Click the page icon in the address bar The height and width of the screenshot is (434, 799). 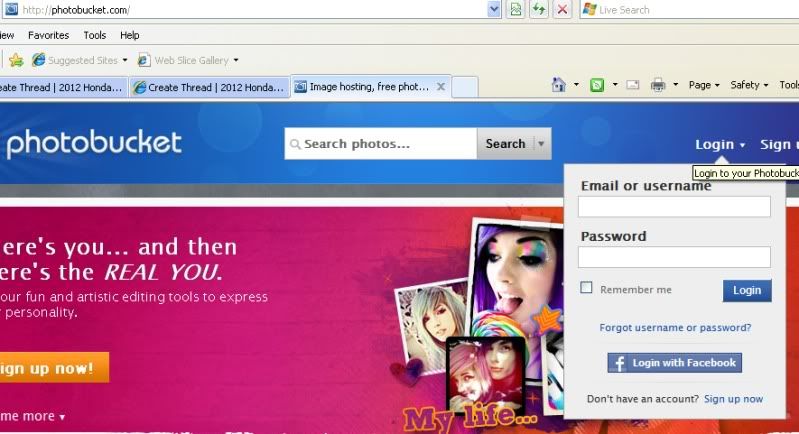click(x=11, y=9)
